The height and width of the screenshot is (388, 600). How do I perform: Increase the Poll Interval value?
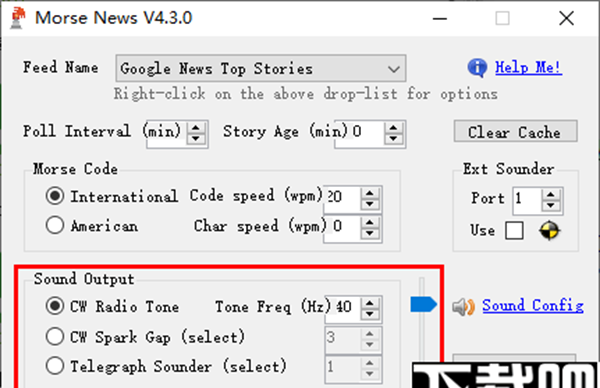pos(196,128)
